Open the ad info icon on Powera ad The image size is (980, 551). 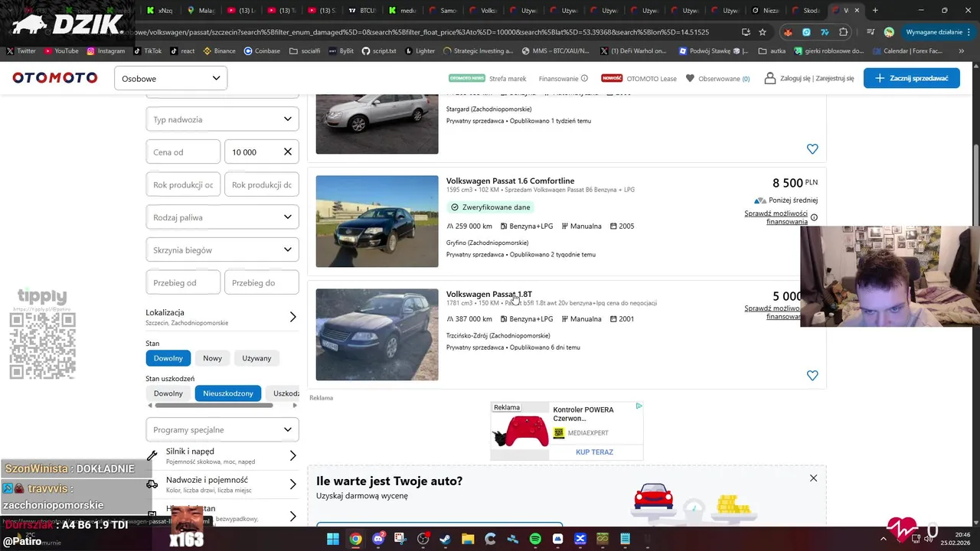point(639,406)
